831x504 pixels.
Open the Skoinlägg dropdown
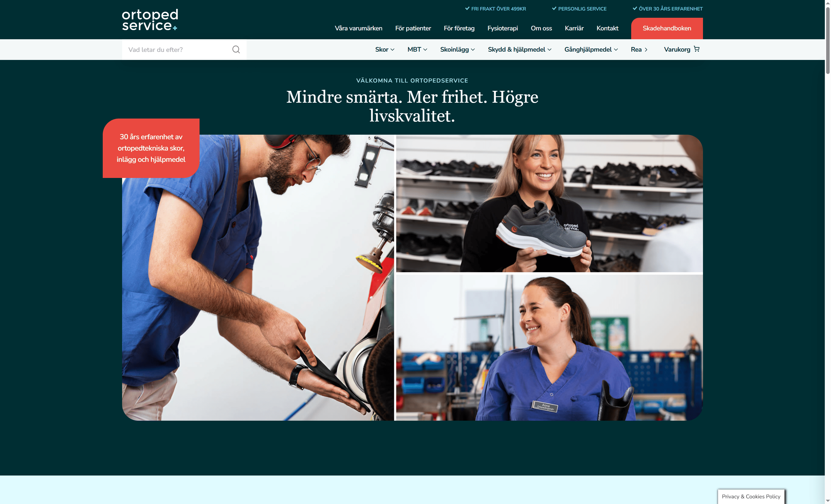coord(458,49)
